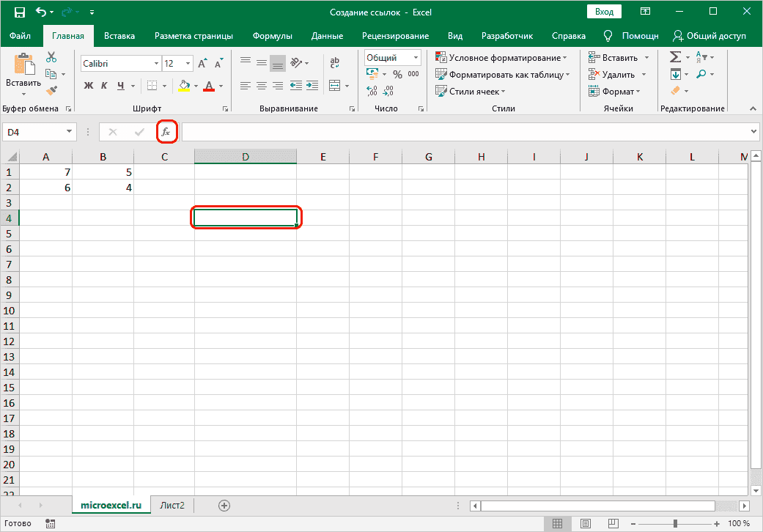Click the Name Box showing D4
The image size is (763, 532).
click(x=34, y=132)
